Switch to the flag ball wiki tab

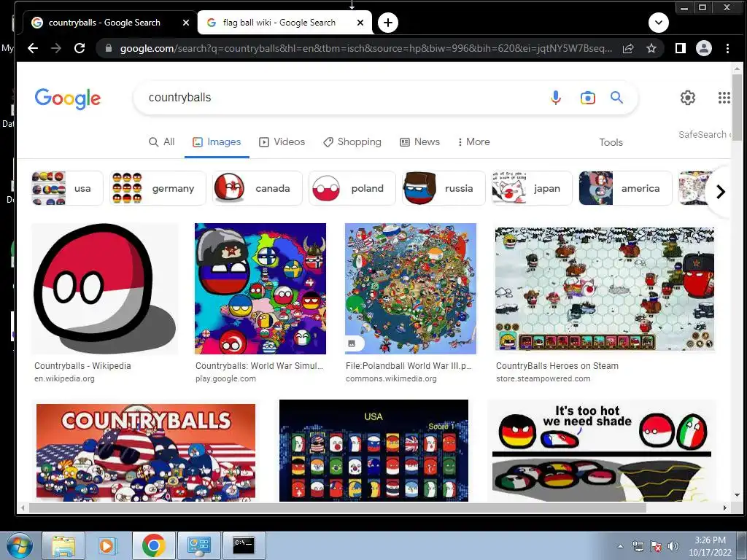285,23
